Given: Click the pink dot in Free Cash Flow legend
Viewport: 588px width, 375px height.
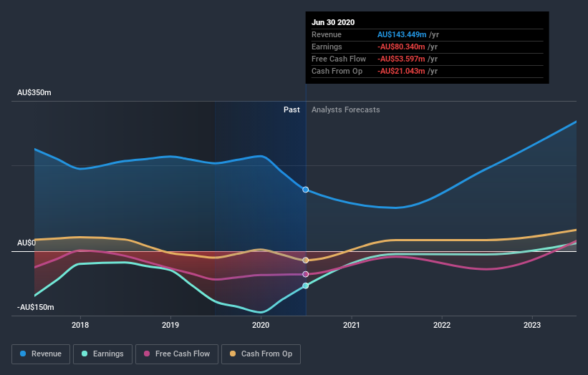Looking at the screenshot, I should point(147,354).
